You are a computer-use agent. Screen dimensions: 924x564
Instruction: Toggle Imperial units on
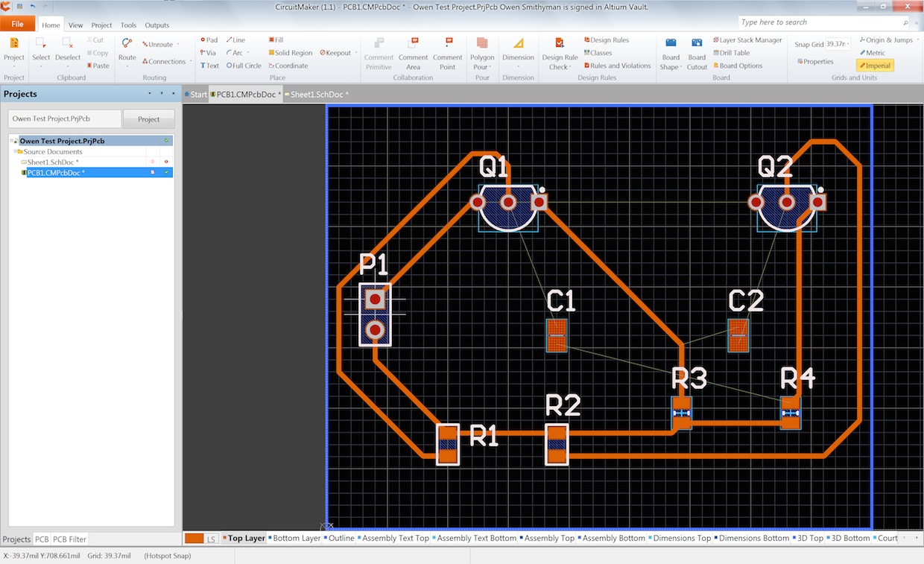click(874, 65)
